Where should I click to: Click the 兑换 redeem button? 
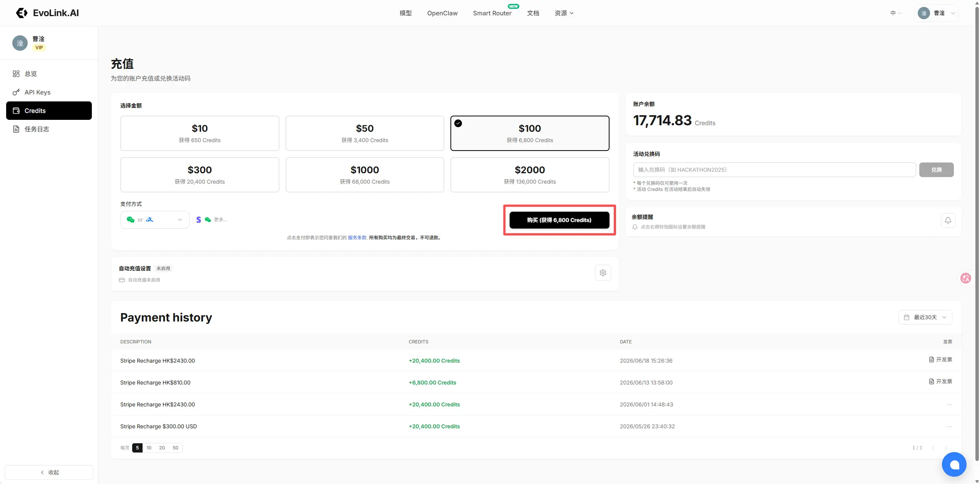[936, 170]
